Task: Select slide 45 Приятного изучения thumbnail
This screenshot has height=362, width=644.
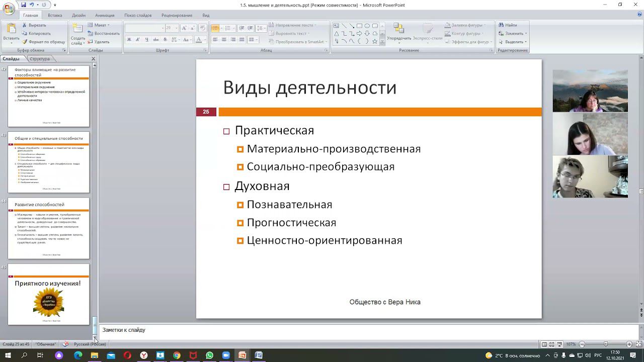Action: point(48,294)
